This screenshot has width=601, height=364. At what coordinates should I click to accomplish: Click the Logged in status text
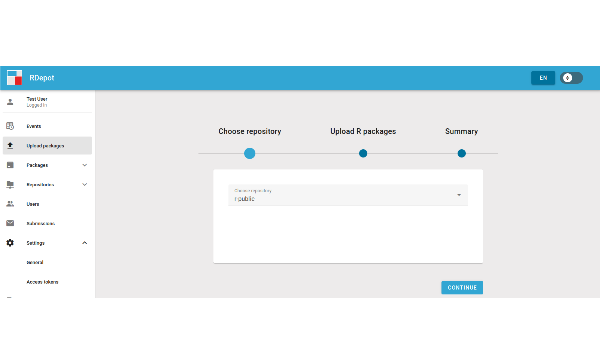[37, 105]
